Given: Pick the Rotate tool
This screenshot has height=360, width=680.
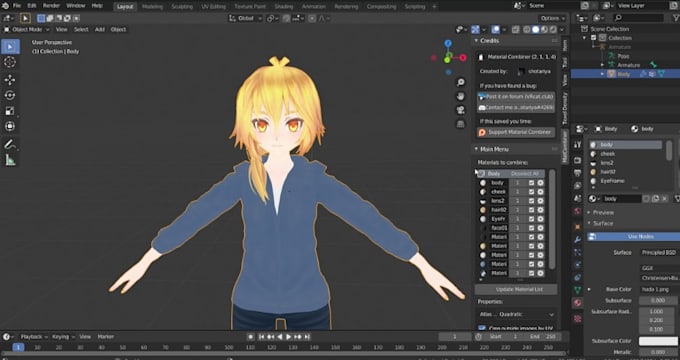Looking at the screenshot, I should 10,95.
